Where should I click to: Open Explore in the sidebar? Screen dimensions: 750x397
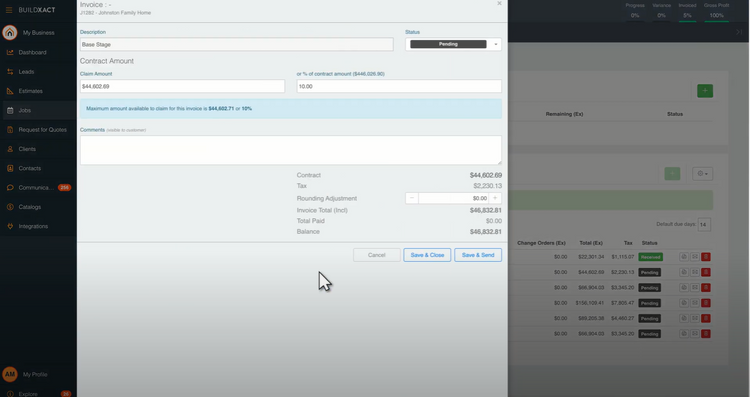(x=28, y=394)
